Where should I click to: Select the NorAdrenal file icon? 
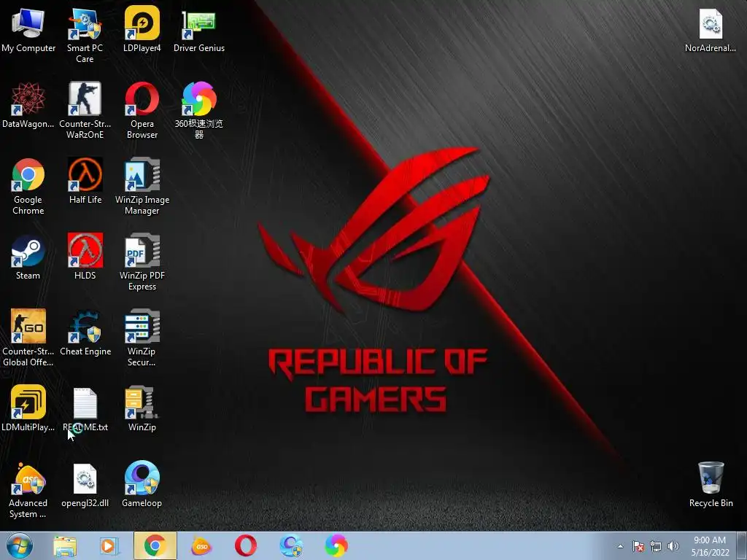pos(711,31)
